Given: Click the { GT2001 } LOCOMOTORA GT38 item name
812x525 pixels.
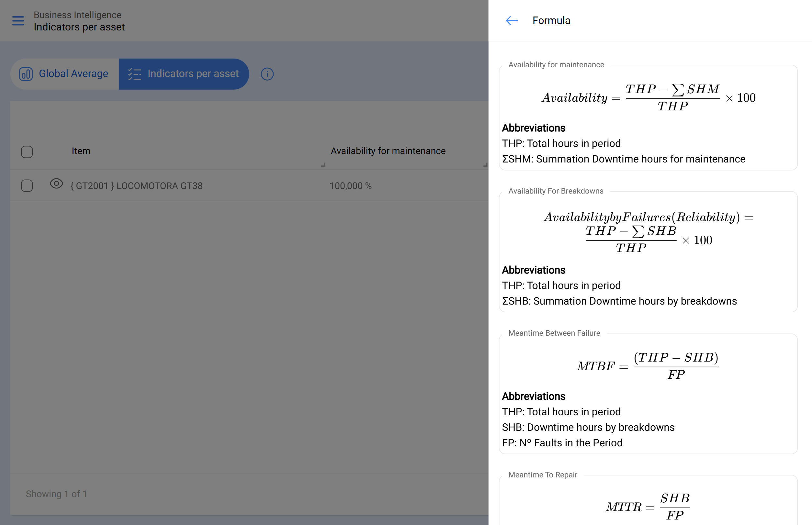Looking at the screenshot, I should pyautogui.click(x=136, y=186).
